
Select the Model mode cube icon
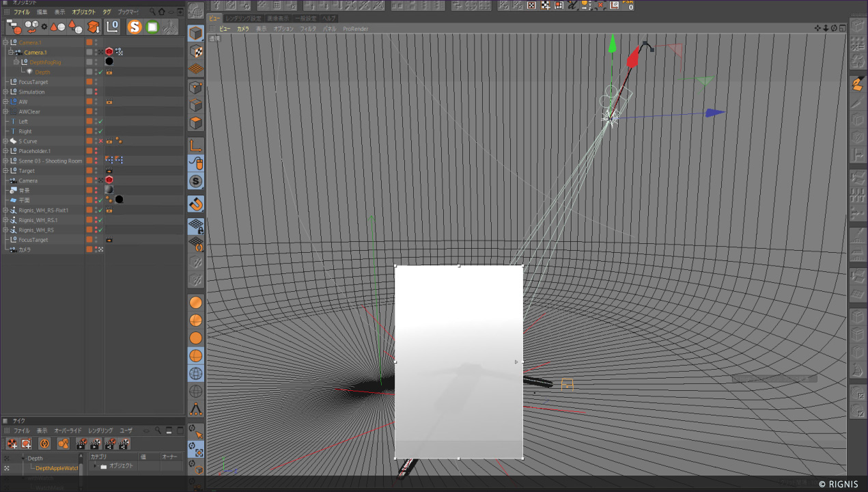[x=196, y=33]
